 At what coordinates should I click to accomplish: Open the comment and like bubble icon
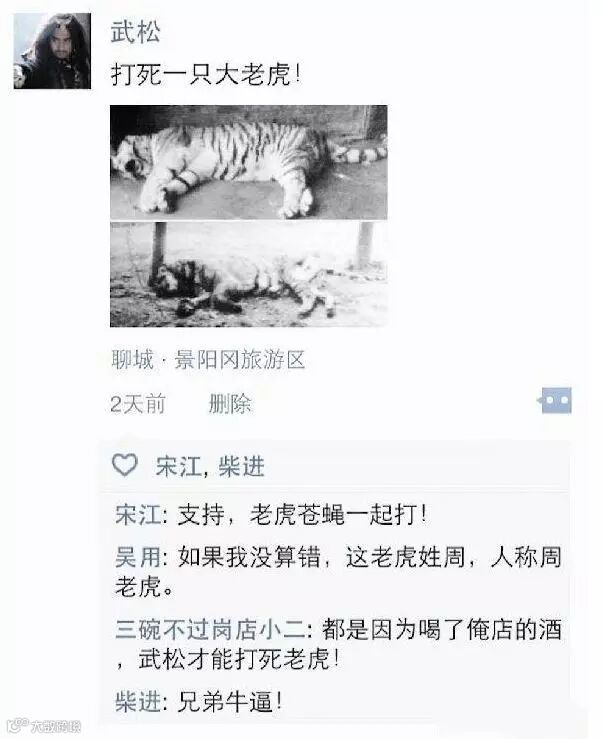pyautogui.click(x=555, y=401)
